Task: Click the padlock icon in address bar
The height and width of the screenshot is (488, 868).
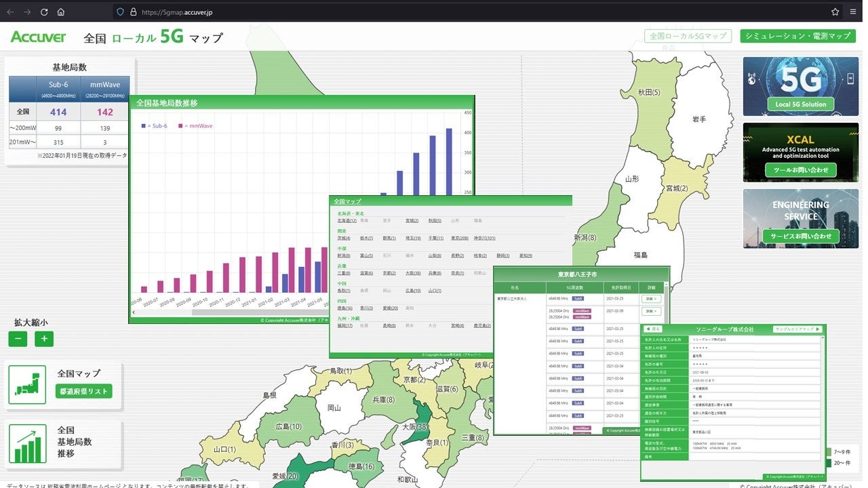Action: coord(133,12)
